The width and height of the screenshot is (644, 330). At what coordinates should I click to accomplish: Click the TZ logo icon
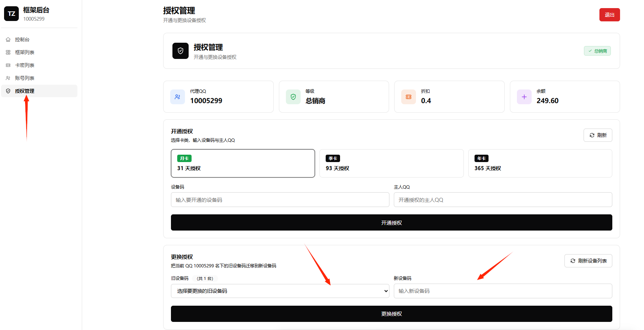[x=11, y=14]
